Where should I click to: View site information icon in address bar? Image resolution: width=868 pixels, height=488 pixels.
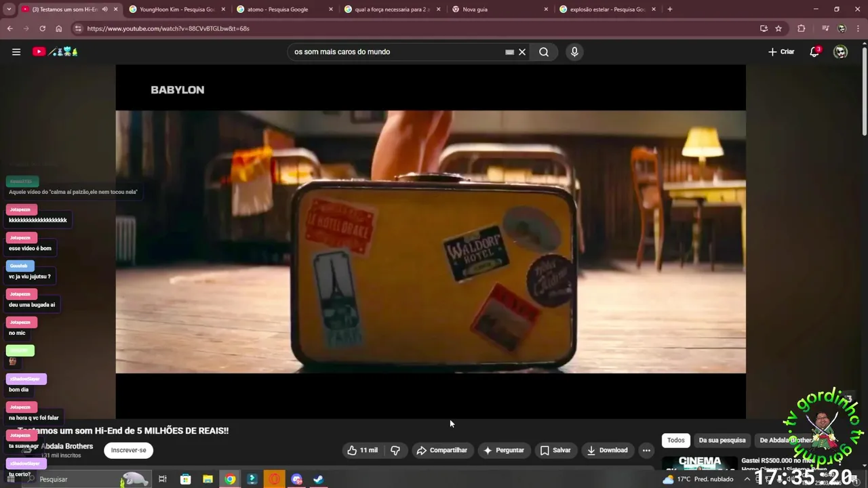tap(78, 28)
